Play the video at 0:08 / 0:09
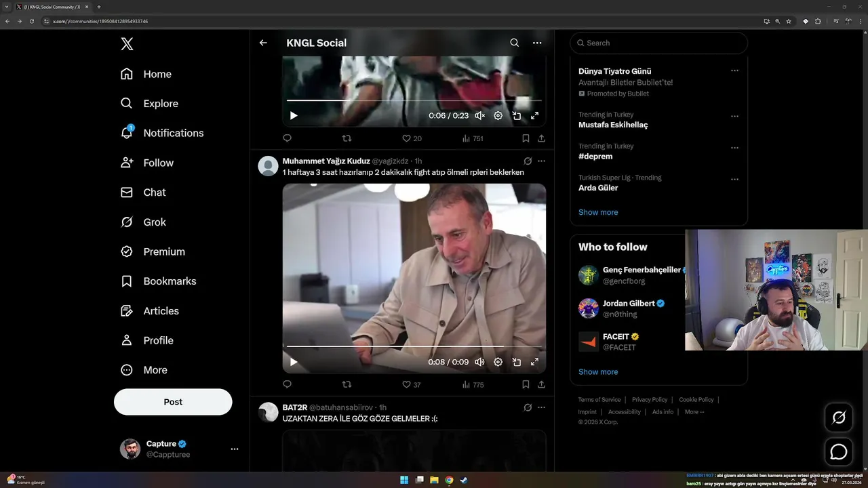 click(x=294, y=362)
